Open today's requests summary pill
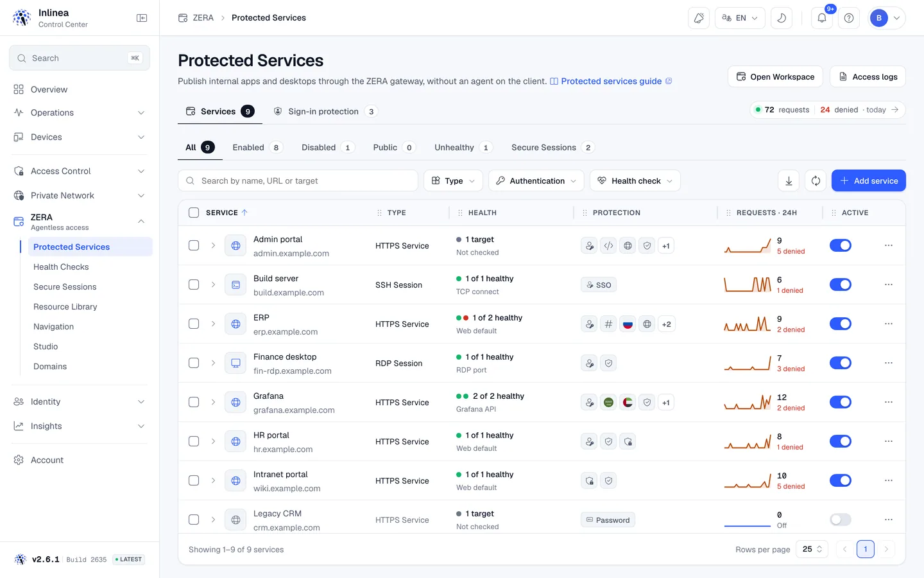 [x=828, y=110]
